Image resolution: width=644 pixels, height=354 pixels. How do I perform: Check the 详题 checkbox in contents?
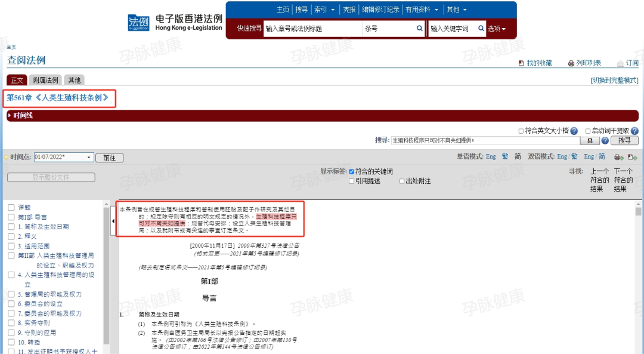[11, 208]
